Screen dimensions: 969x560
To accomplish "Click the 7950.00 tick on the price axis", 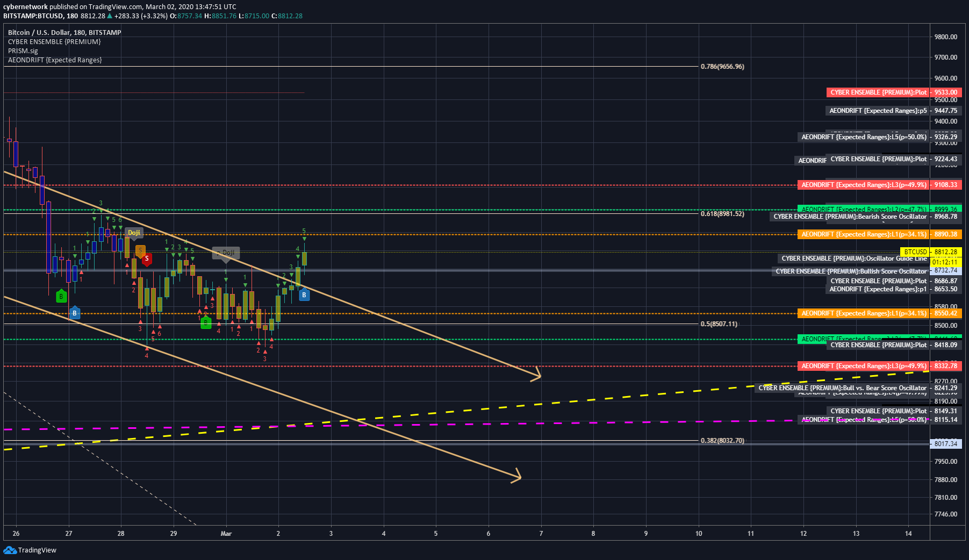I will (946, 462).
